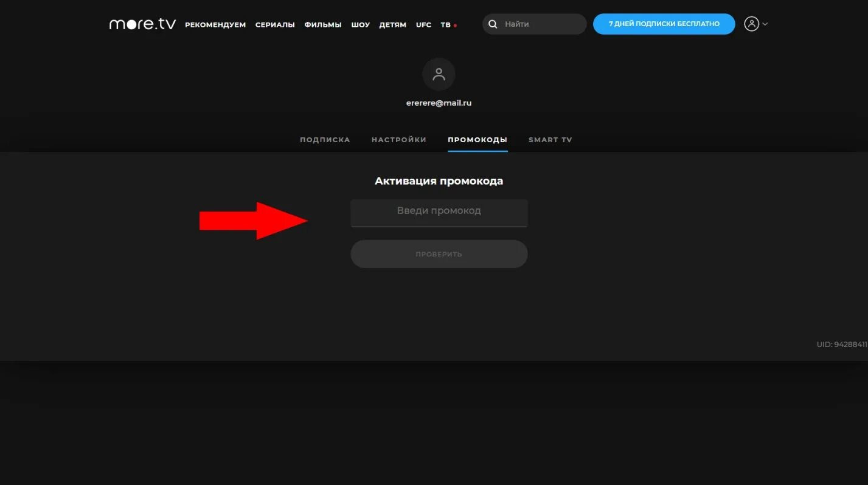
Task: Click 7 ДНЕЙ ПОДПИСКИ БЕСПЛАТНО button
Action: [x=664, y=24]
